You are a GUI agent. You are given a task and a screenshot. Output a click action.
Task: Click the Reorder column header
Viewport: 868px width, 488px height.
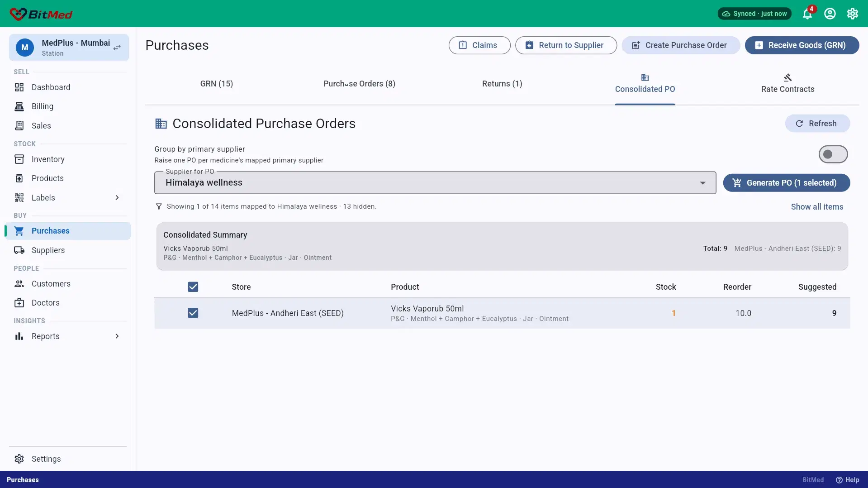(x=737, y=287)
